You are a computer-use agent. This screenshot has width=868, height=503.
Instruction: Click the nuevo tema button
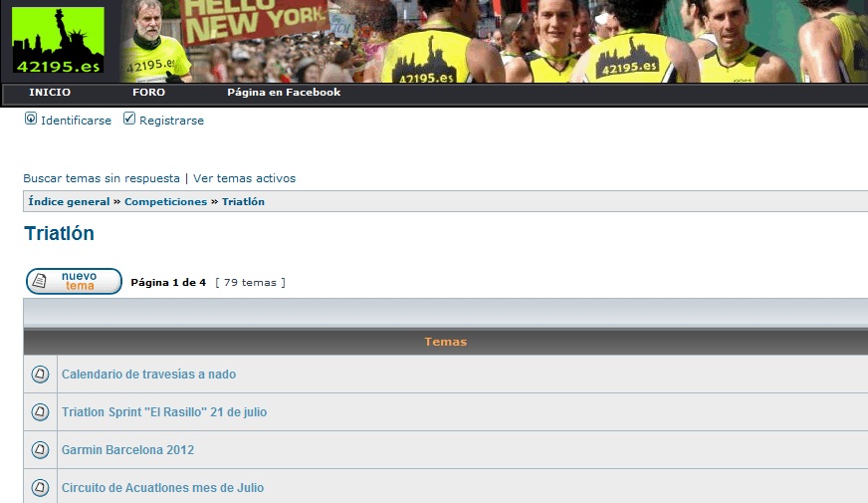click(x=75, y=282)
